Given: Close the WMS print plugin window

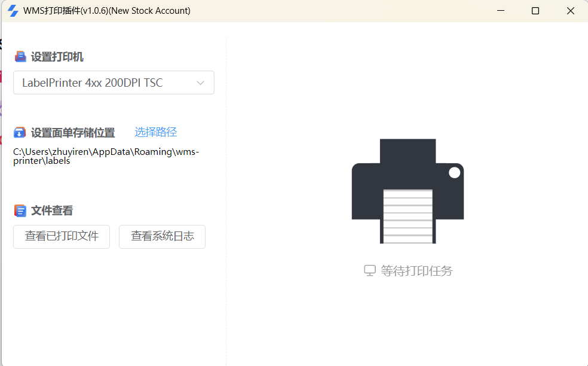Looking at the screenshot, I should 570,11.
